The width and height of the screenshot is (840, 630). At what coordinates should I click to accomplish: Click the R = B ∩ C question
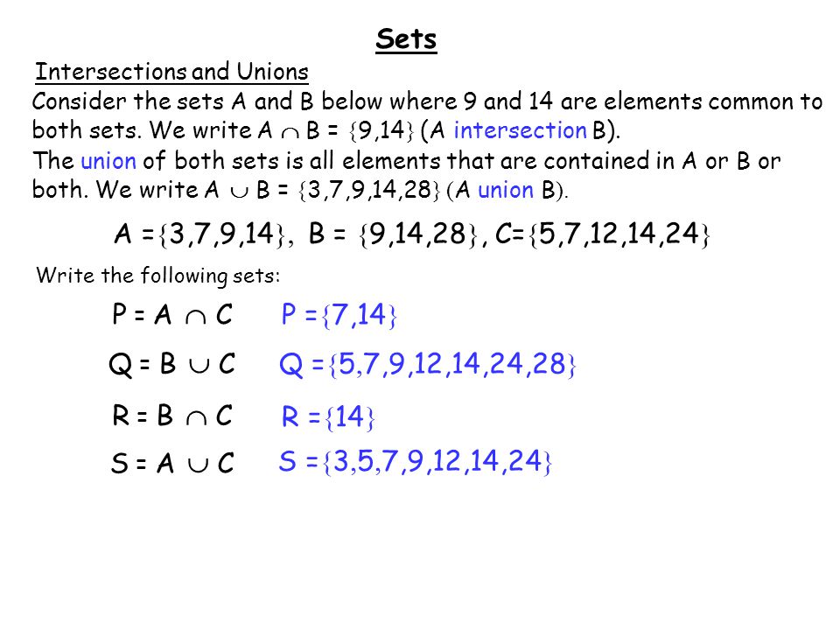point(172,415)
